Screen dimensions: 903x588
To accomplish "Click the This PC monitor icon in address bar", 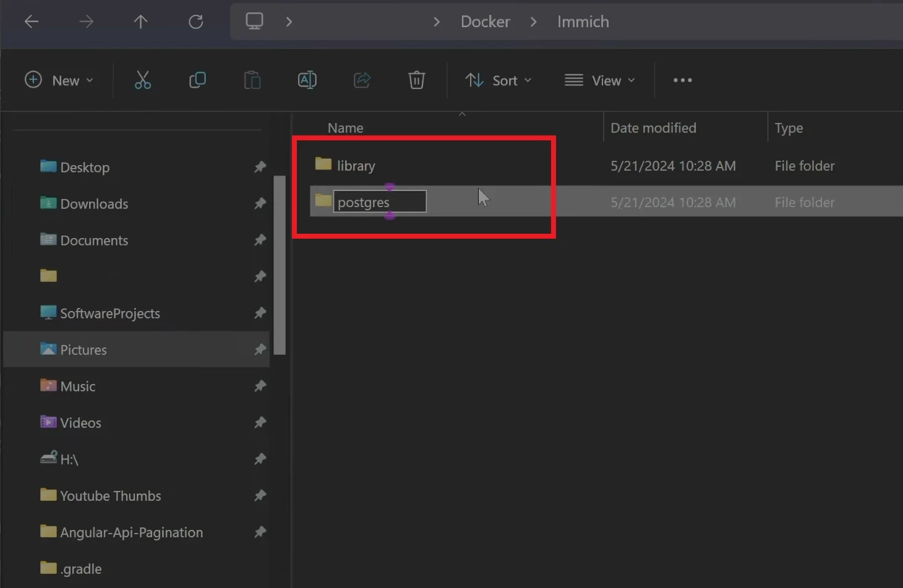I will pos(254,21).
